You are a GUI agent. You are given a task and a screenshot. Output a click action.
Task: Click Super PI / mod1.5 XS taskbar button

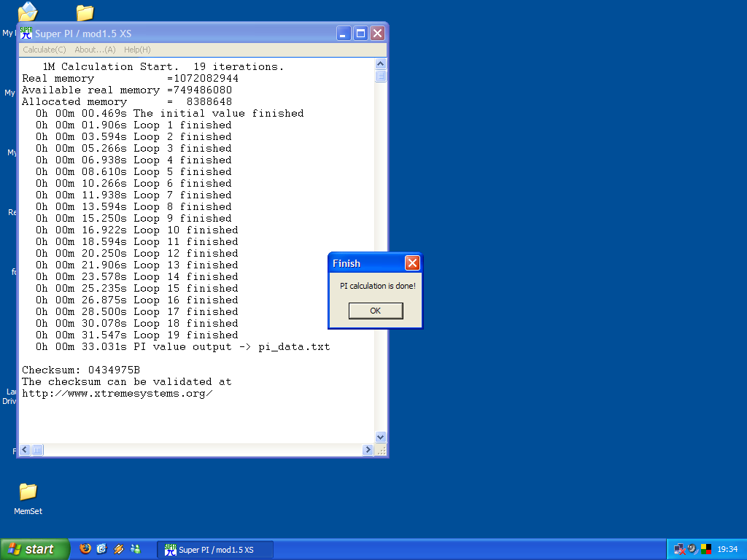(215, 550)
